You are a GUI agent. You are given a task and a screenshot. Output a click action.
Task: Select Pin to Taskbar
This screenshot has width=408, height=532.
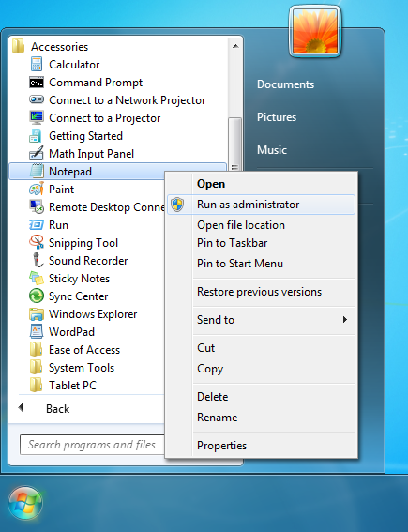(261, 243)
